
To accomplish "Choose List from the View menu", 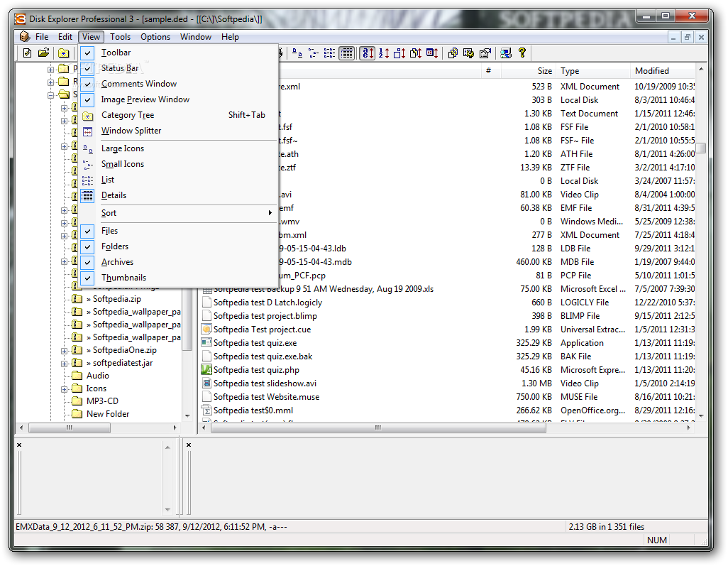I will click(179, 180).
